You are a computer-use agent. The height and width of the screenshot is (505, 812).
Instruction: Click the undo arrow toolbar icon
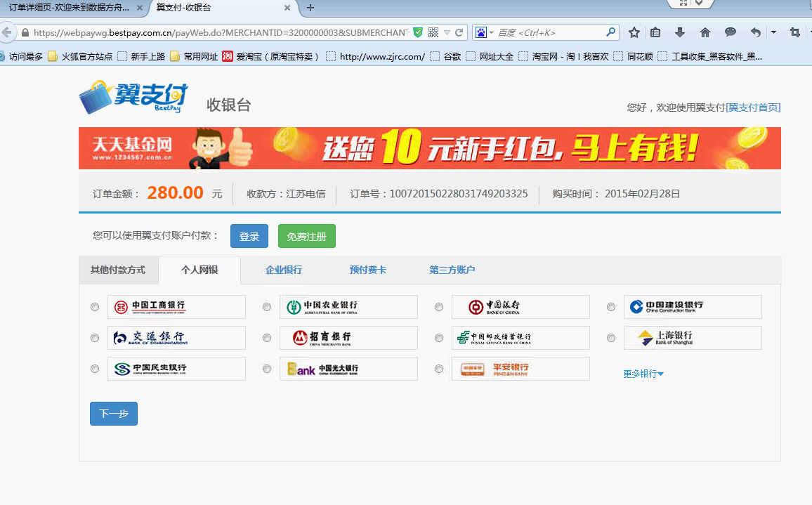click(x=756, y=32)
